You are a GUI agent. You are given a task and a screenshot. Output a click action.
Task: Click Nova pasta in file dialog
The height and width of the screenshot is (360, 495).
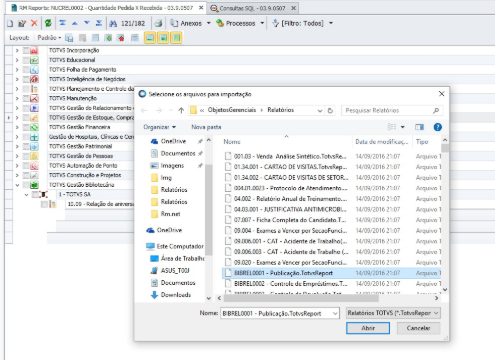point(206,127)
